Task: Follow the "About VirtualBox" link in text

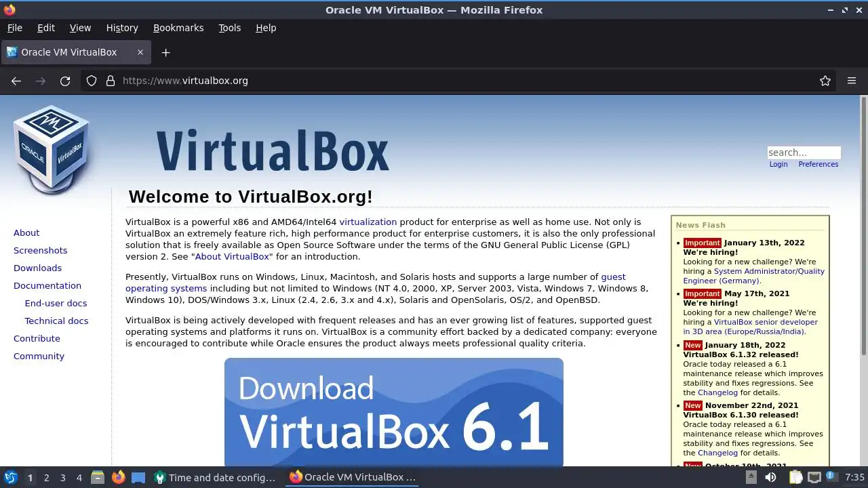Action: point(233,256)
